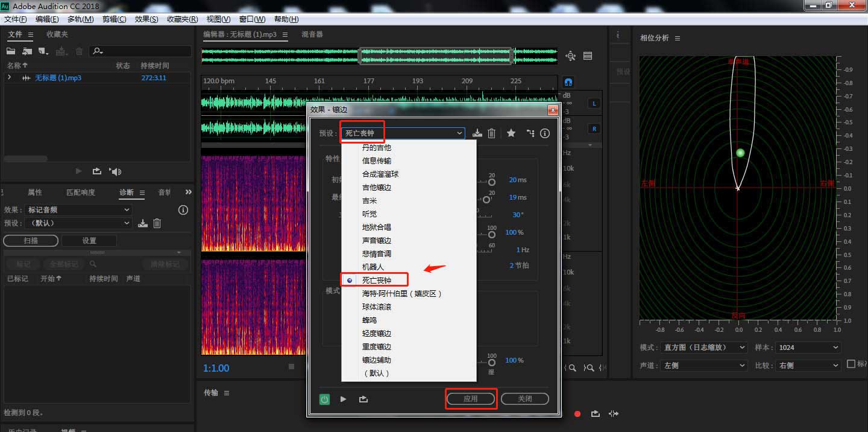This screenshot has height=432, width=868.
Task: Click the trash icon in the diagnostics panel
Action: coord(157,223)
